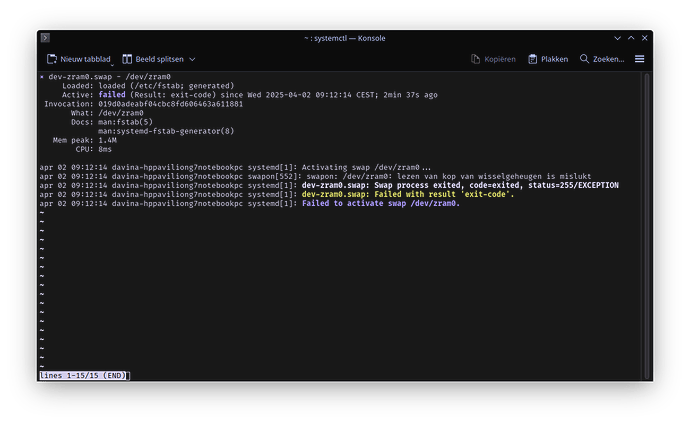690x424 pixels.
Task: Click the 'Loaded: loaded (/etc/fstab; generated)' line
Action: pyautogui.click(x=148, y=86)
